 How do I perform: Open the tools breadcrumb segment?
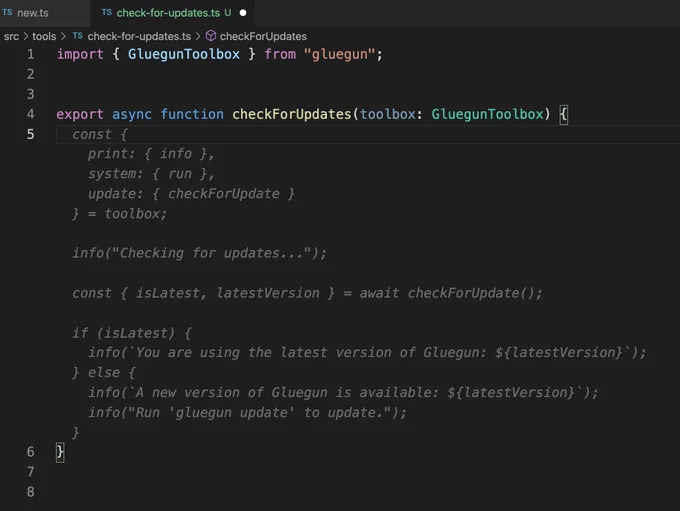coord(44,36)
